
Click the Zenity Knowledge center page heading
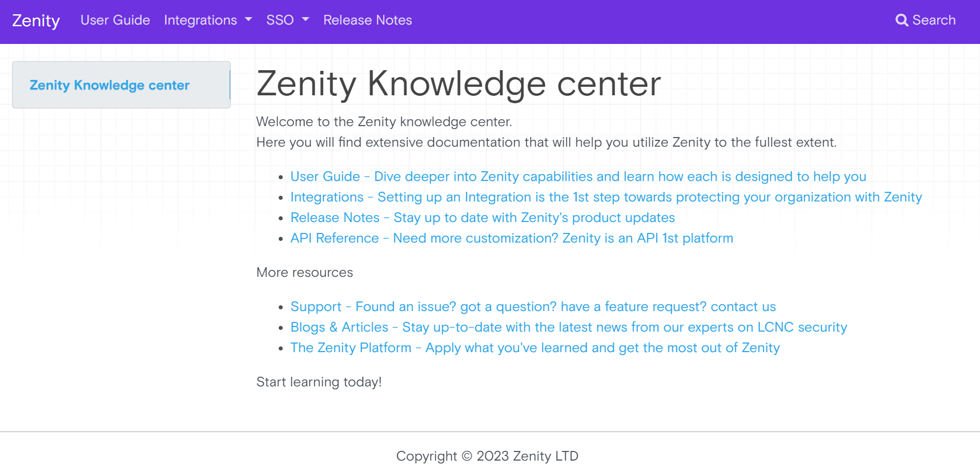(459, 84)
